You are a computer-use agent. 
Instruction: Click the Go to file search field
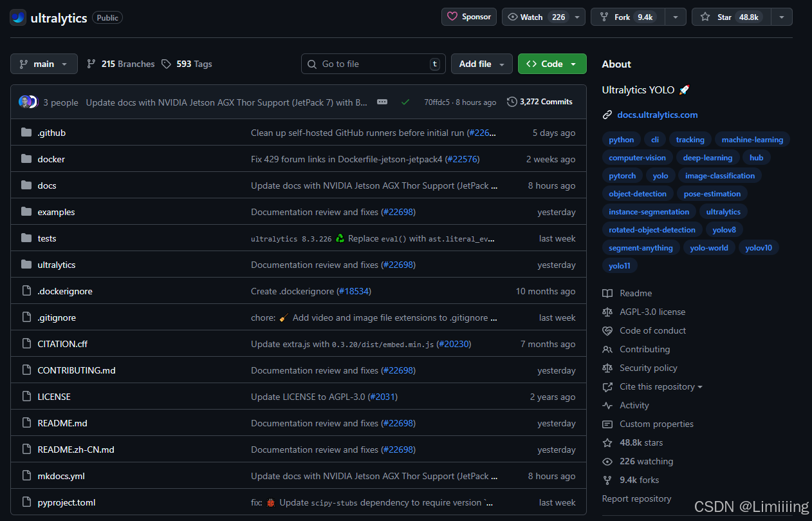[x=373, y=64]
